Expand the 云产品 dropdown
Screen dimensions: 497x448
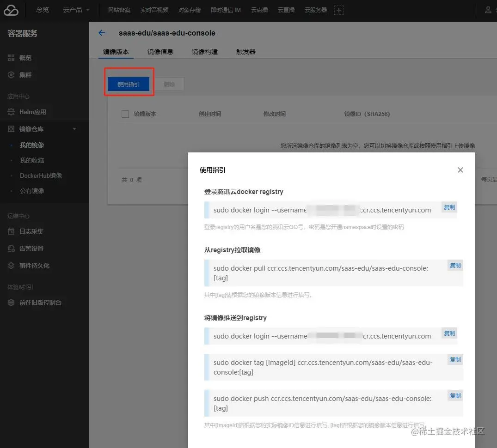click(x=76, y=10)
